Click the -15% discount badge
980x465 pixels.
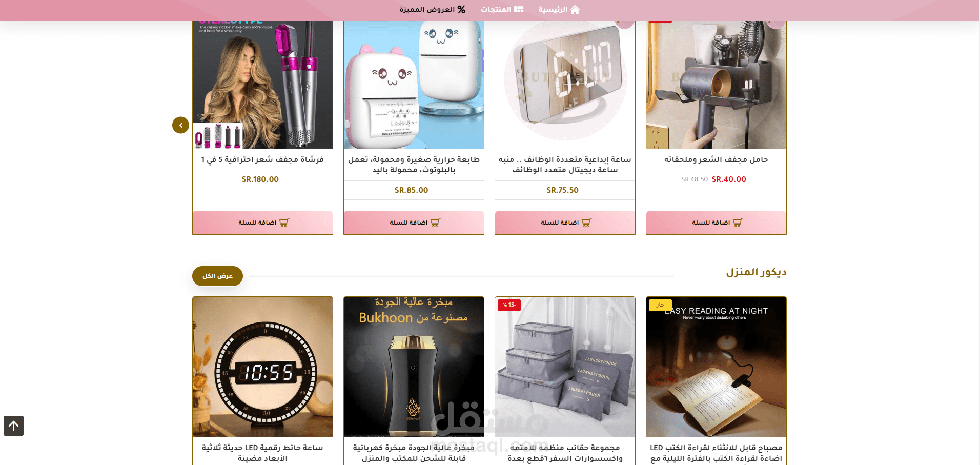pyautogui.click(x=509, y=305)
